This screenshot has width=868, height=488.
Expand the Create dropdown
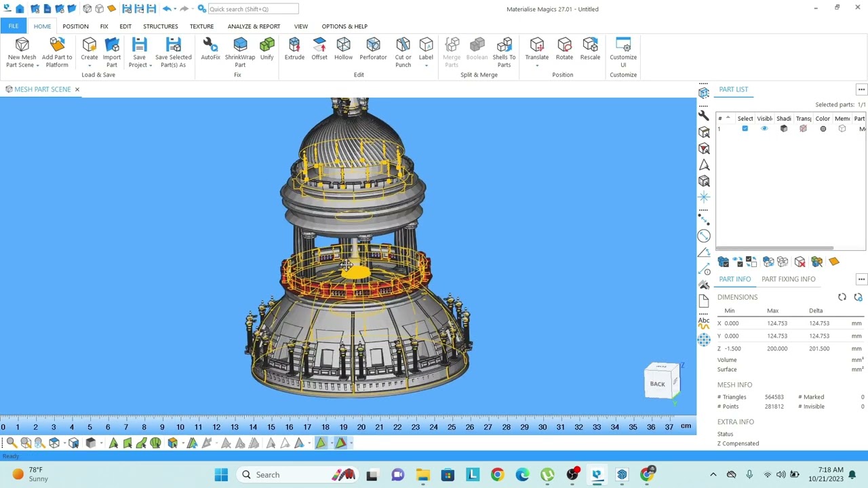click(90, 65)
